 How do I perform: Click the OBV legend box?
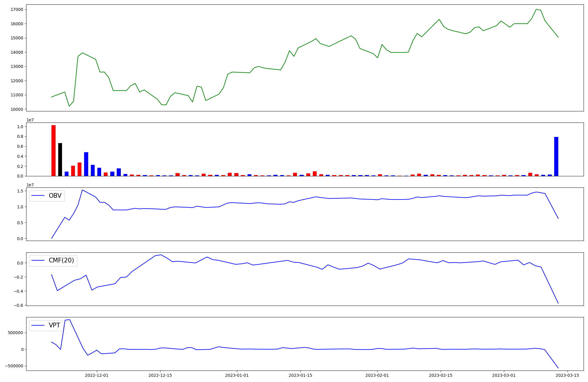coord(47,196)
